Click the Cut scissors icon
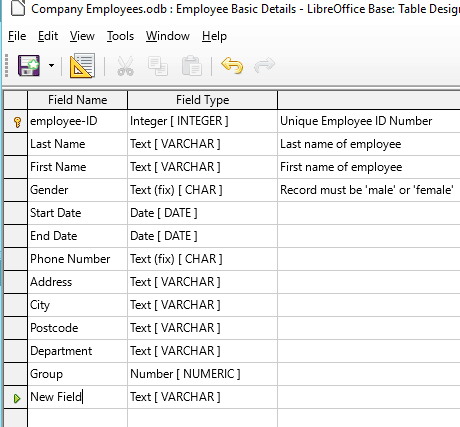This screenshot has height=427, width=460. pyautogui.click(x=125, y=66)
